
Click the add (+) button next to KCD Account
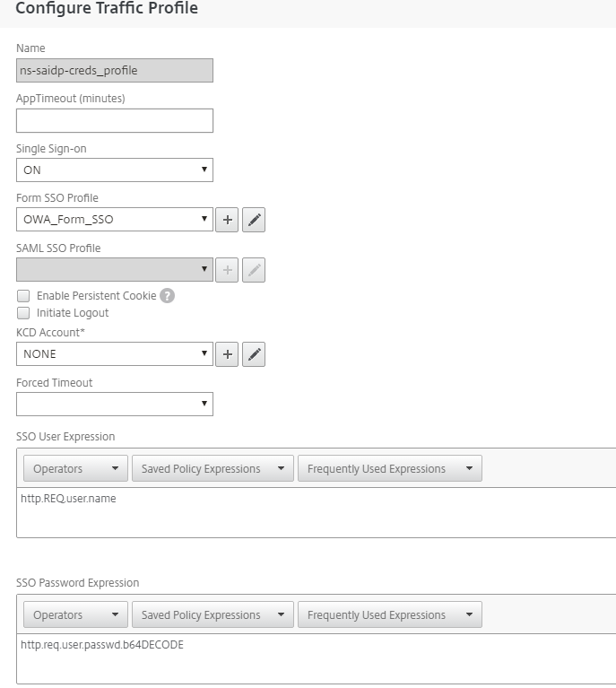pyautogui.click(x=228, y=354)
